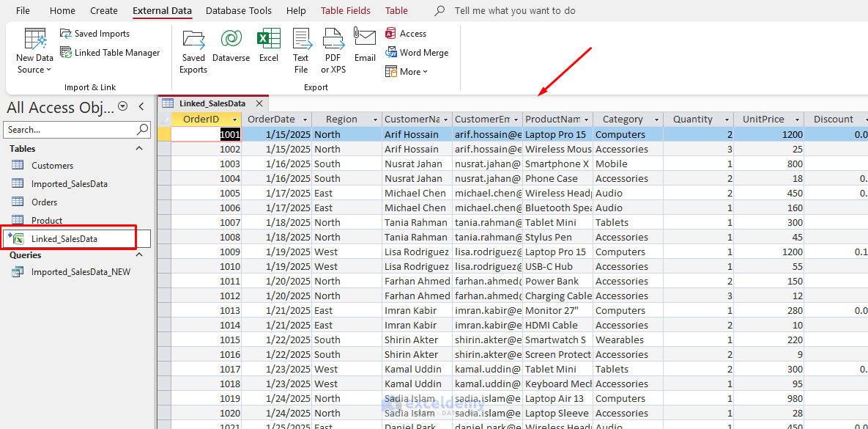Image resolution: width=868 pixels, height=429 pixels.
Task: Select the row selector for order 1001
Action: tap(164, 134)
